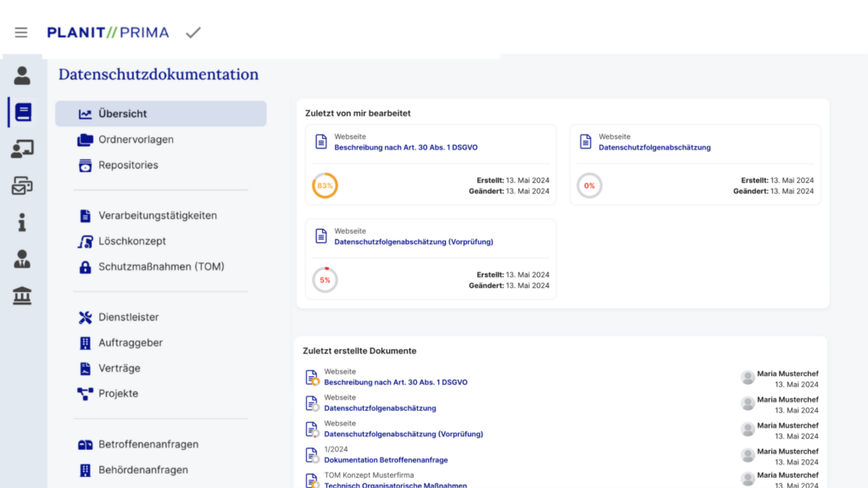868x488 pixels.
Task: Open the Übersicht menu item
Action: [122, 114]
